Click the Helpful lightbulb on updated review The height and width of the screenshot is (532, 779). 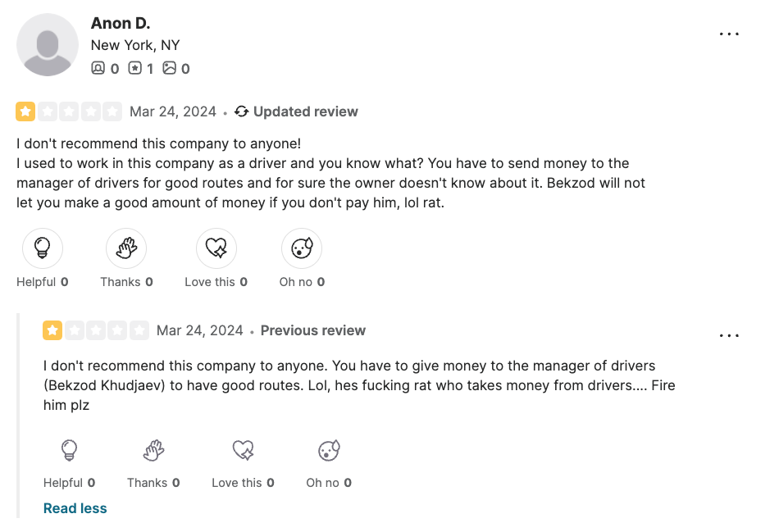pyautogui.click(x=43, y=248)
